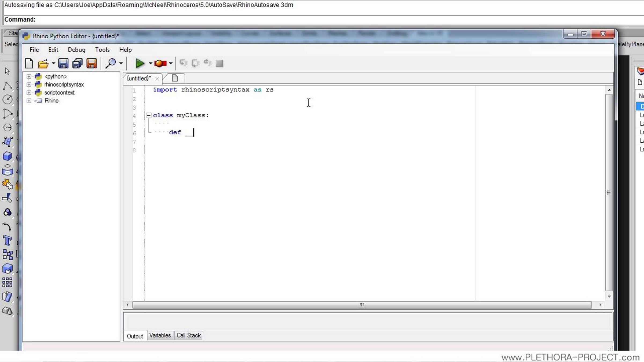Click the red breakpoint icon

click(x=160, y=63)
